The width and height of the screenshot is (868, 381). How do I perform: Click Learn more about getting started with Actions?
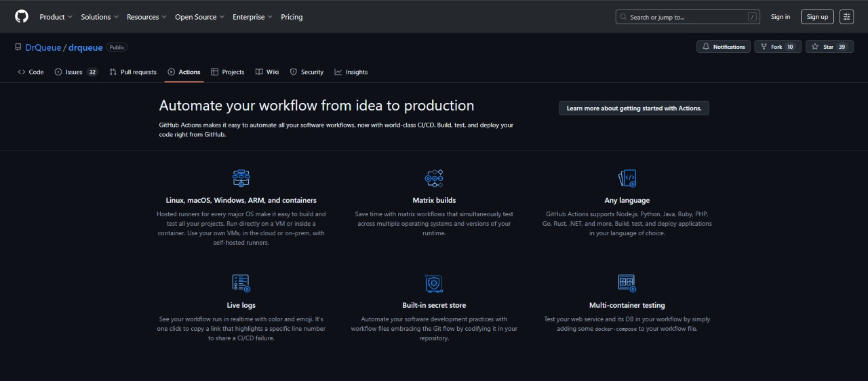(633, 108)
